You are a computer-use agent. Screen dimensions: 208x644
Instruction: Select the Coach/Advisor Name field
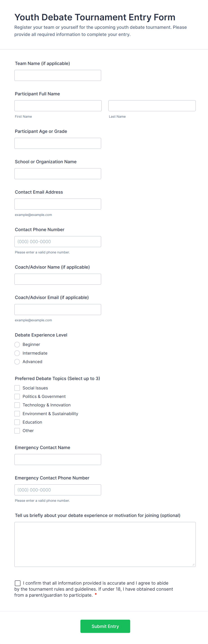[x=57, y=279]
